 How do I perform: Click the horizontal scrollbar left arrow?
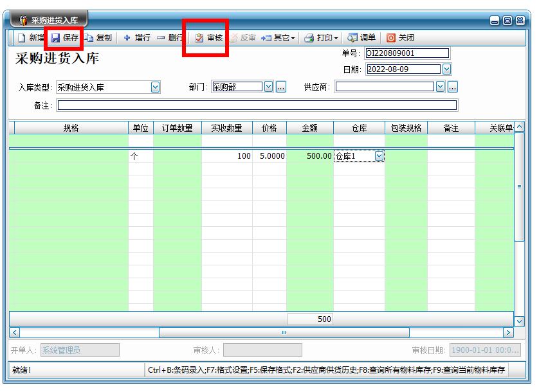click(x=14, y=333)
